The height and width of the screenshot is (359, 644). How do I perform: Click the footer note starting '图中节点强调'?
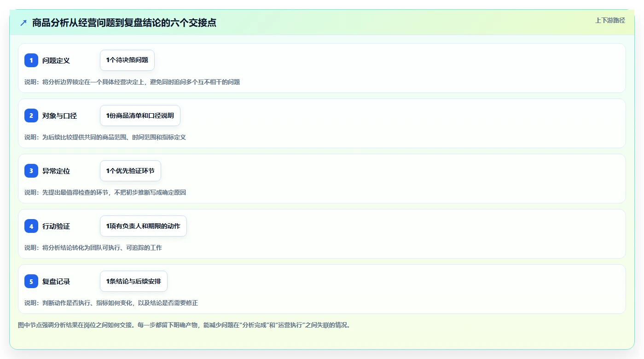(x=184, y=325)
